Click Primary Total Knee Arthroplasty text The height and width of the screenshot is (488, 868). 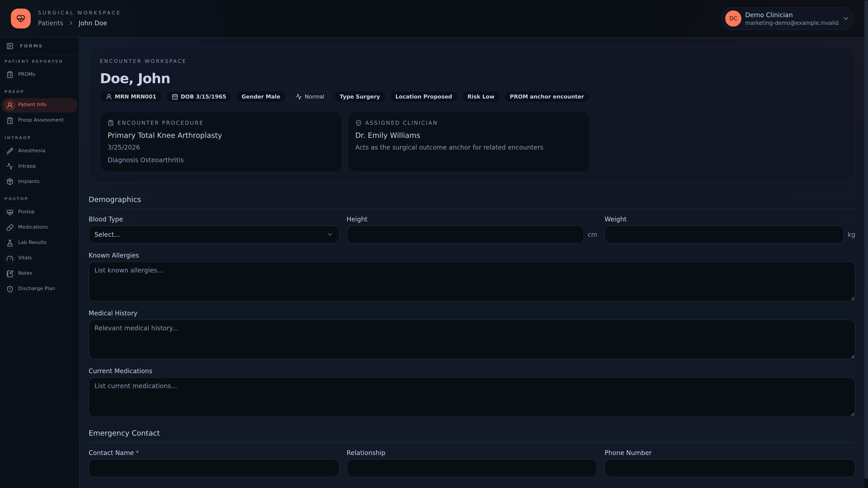(x=165, y=135)
